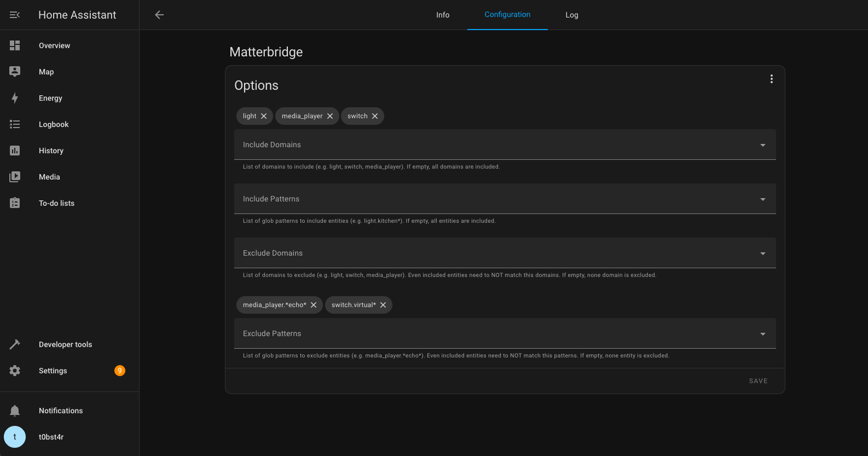Open History in the sidebar
Image resolution: width=868 pixels, height=456 pixels.
coord(70,151)
